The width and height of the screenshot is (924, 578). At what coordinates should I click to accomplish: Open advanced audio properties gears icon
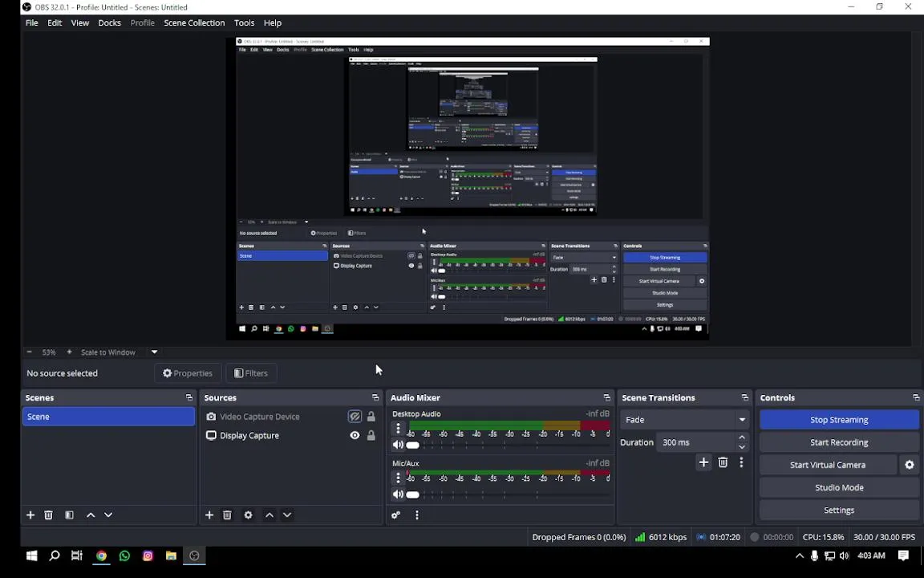[x=396, y=515]
